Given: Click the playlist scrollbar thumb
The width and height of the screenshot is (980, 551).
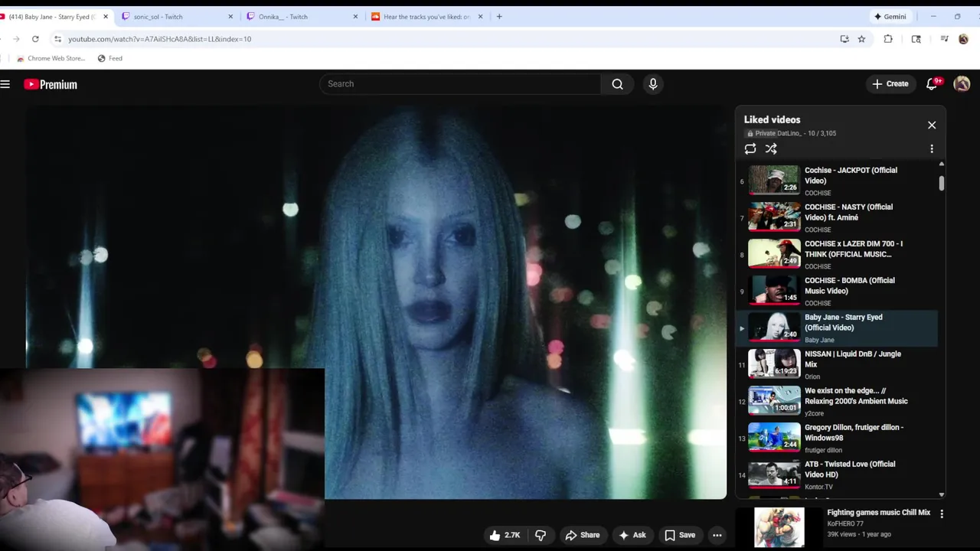Looking at the screenshot, I should pos(941,183).
